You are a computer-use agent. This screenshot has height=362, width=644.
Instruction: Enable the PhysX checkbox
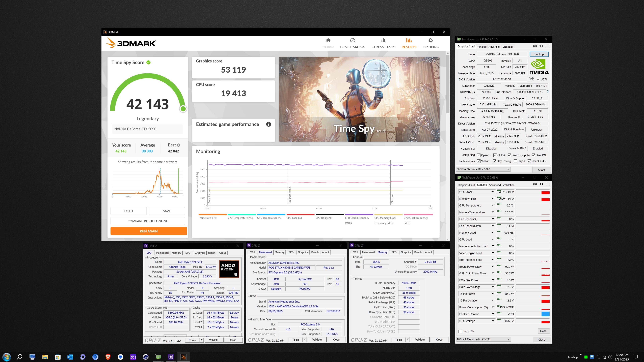[x=515, y=161]
